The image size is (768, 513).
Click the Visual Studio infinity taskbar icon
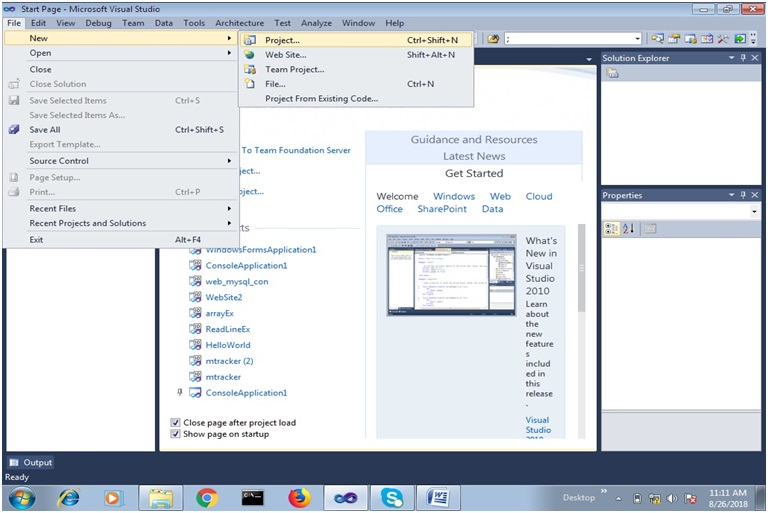point(346,498)
